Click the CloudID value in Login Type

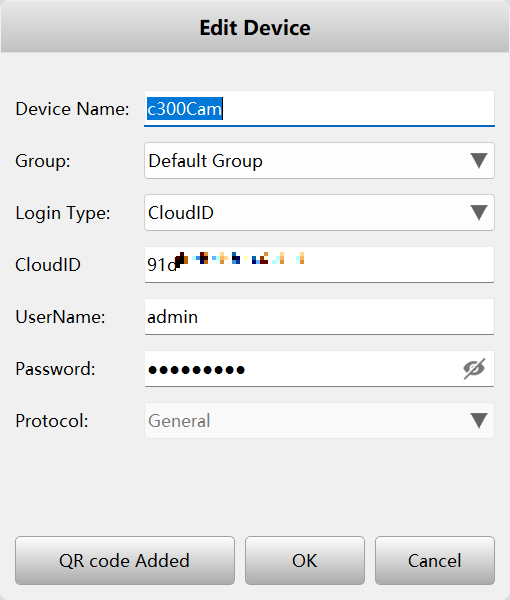click(181, 213)
